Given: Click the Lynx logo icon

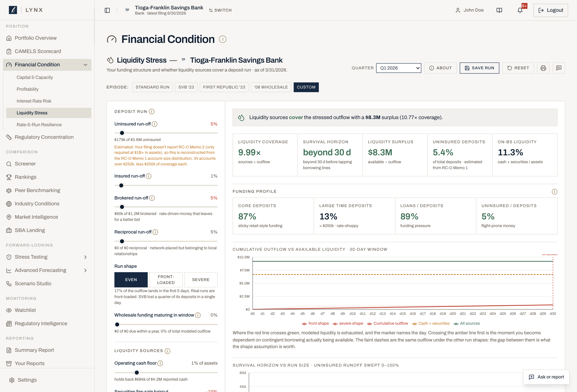Looking at the screenshot, I should tap(13, 10).
